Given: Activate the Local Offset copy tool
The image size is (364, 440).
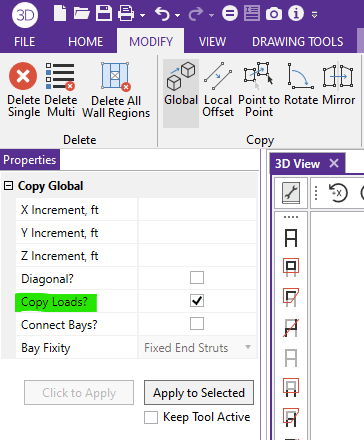Looking at the screenshot, I should click(x=218, y=89).
